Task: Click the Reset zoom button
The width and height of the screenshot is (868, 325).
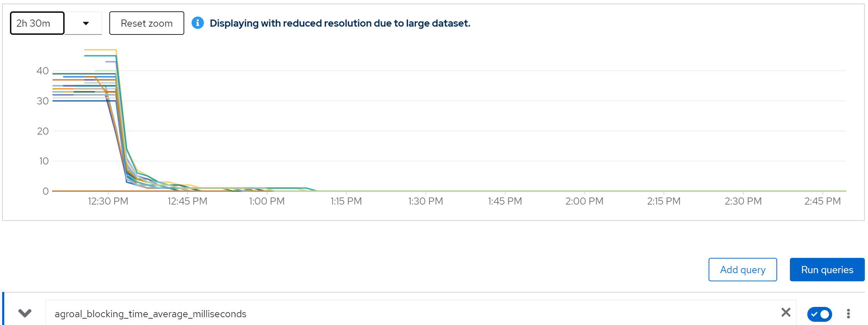Action: pyautogui.click(x=147, y=23)
